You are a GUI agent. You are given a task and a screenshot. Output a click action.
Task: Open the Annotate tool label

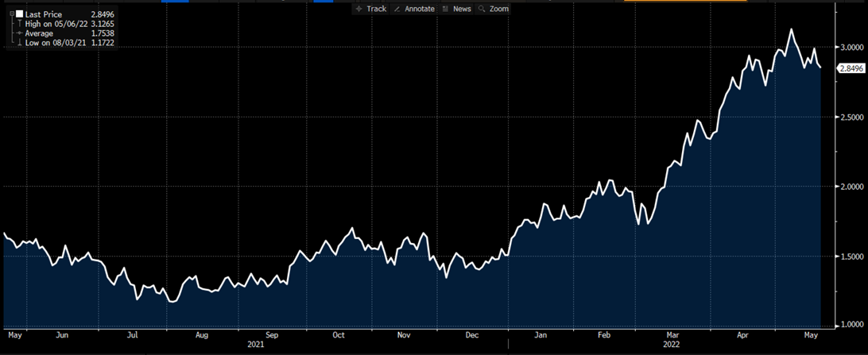point(420,9)
